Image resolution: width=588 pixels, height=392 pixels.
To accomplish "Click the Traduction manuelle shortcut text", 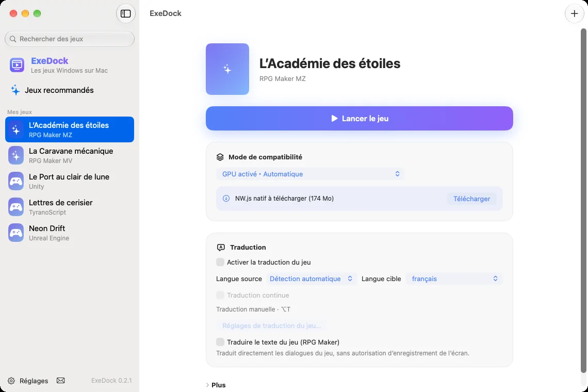I will (253, 309).
